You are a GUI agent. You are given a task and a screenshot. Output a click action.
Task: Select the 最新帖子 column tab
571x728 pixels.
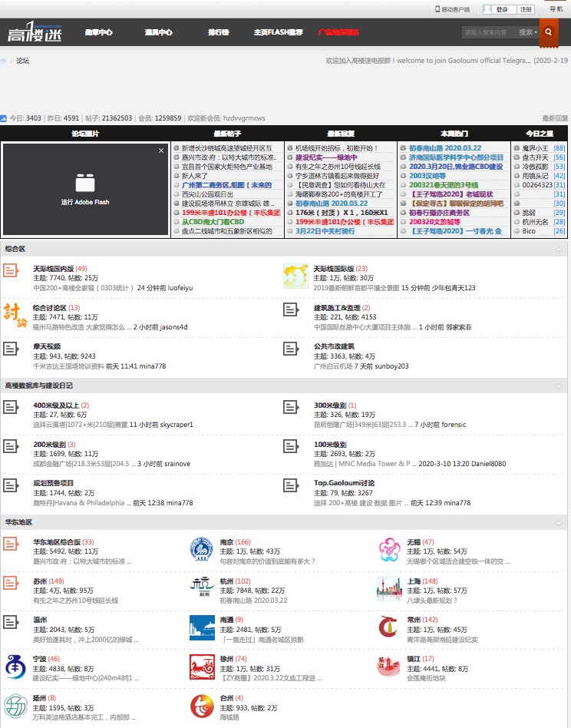tap(227, 134)
